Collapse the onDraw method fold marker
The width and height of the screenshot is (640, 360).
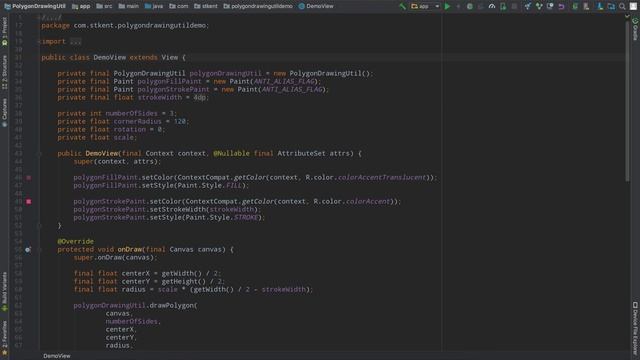pyautogui.click(x=40, y=250)
